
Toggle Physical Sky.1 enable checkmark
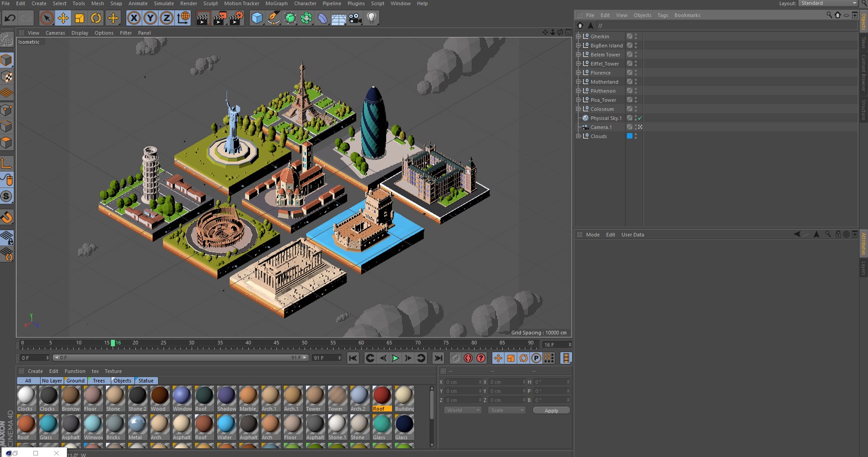coord(640,118)
